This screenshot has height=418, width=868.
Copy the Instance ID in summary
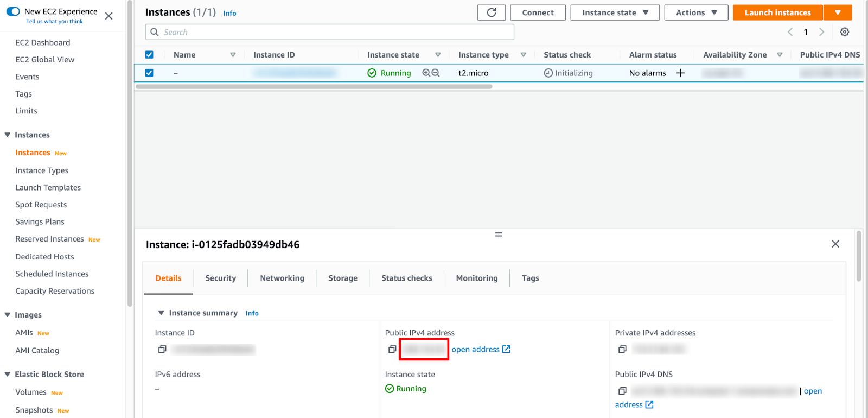162,350
